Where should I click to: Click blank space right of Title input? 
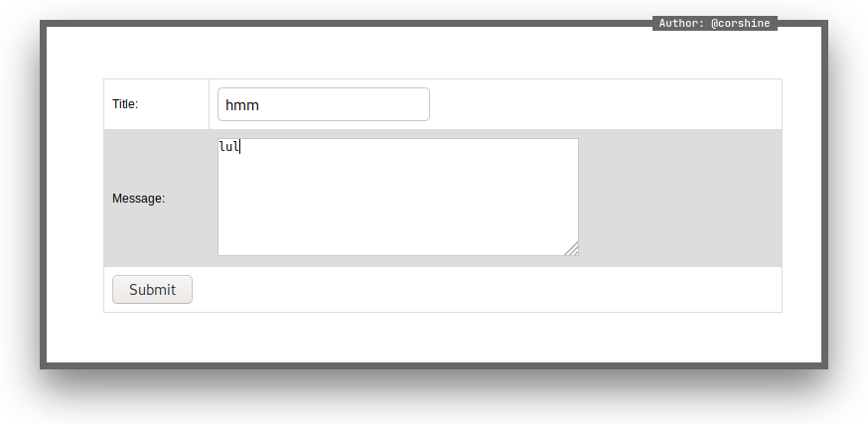tap(606, 104)
